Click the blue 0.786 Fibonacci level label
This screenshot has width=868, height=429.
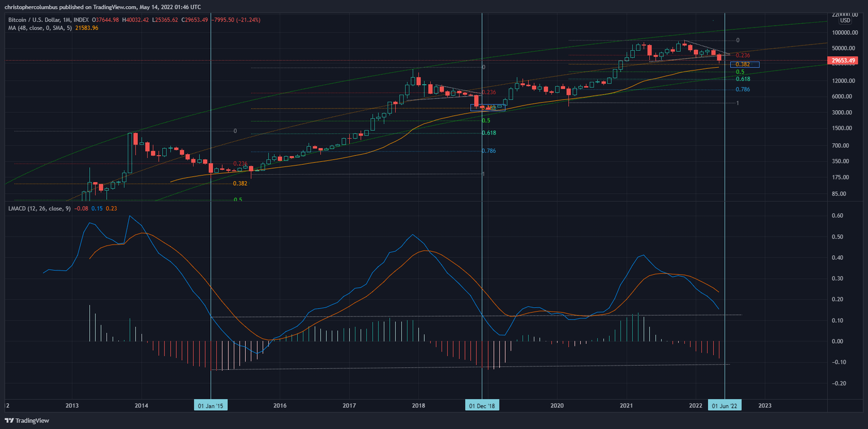[743, 89]
